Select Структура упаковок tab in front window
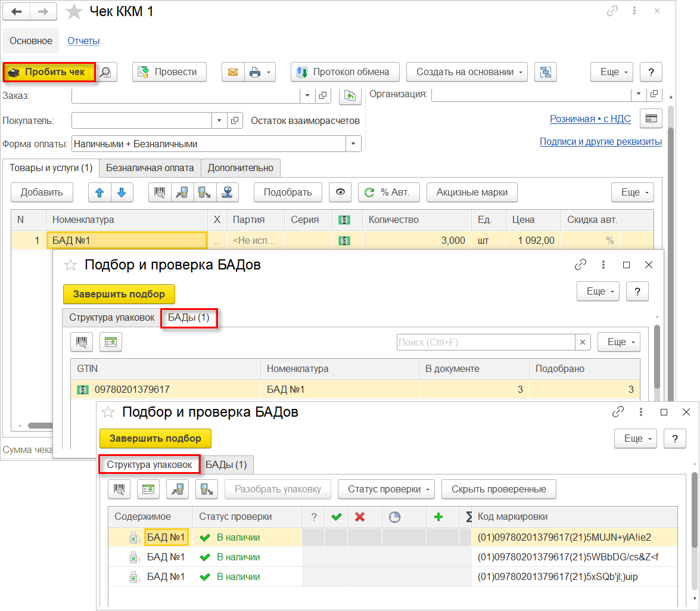The image size is (700, 611). tap(150, 465)
